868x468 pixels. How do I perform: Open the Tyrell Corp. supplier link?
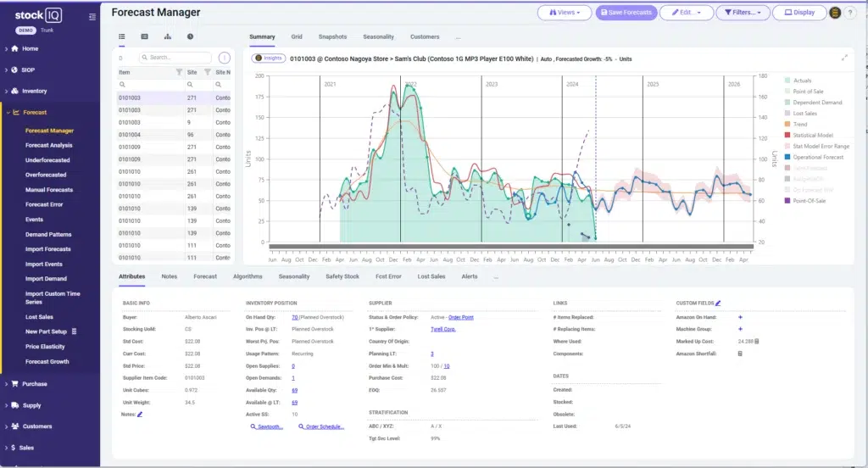pos(442,330)
